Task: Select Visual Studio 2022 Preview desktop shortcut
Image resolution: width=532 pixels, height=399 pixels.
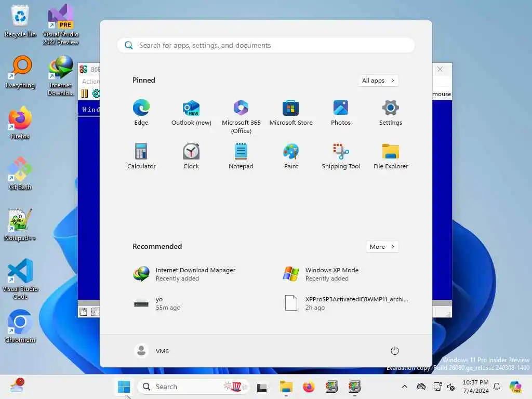Action: (x=61, y=24)
